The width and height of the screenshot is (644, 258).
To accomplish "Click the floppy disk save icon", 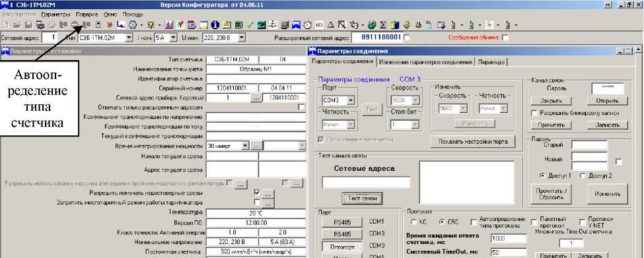I will 29,24.
